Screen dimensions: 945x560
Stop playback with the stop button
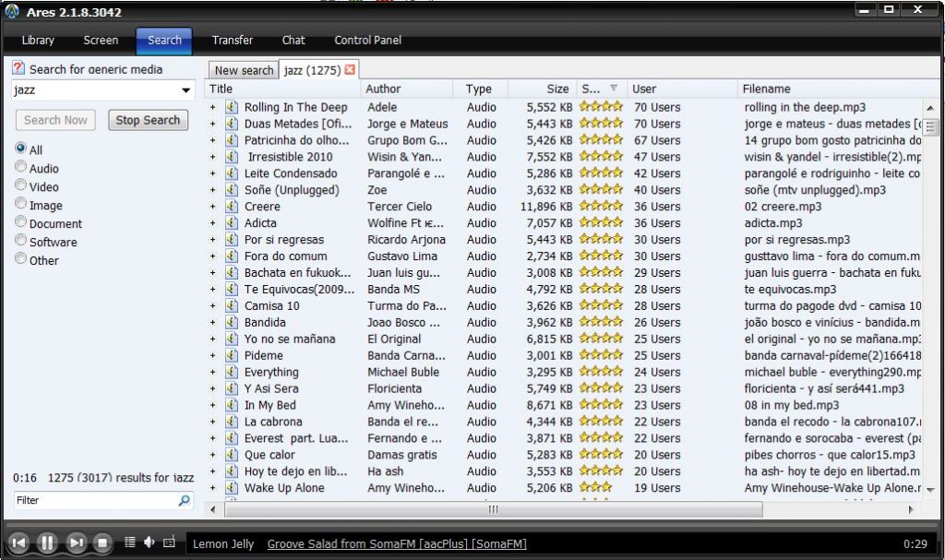click(x=102, y=543)
